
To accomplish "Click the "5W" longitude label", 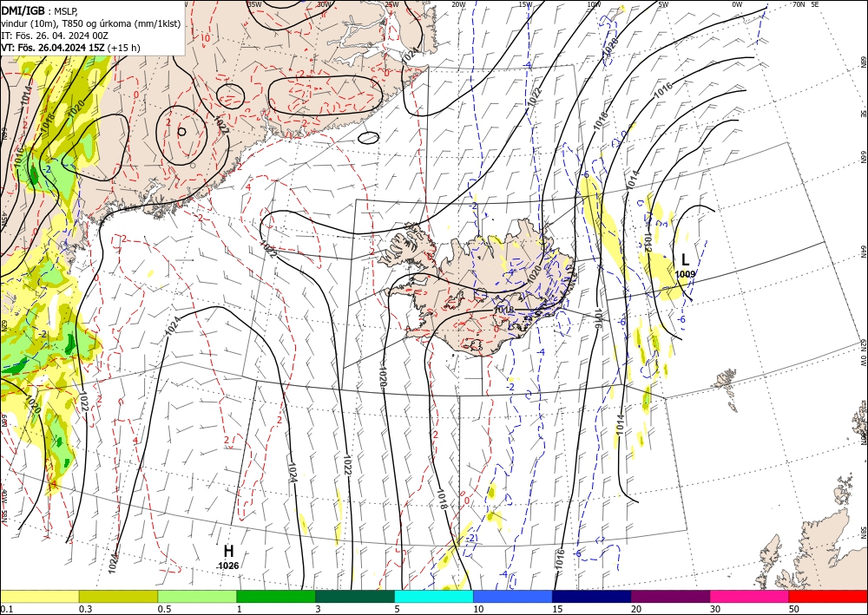I will [x=664, y=4].
